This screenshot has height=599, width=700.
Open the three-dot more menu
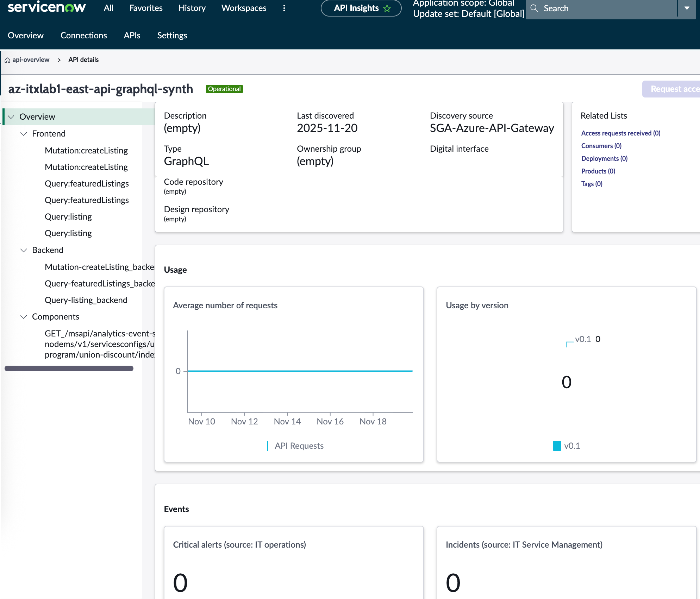coord(284,8)
